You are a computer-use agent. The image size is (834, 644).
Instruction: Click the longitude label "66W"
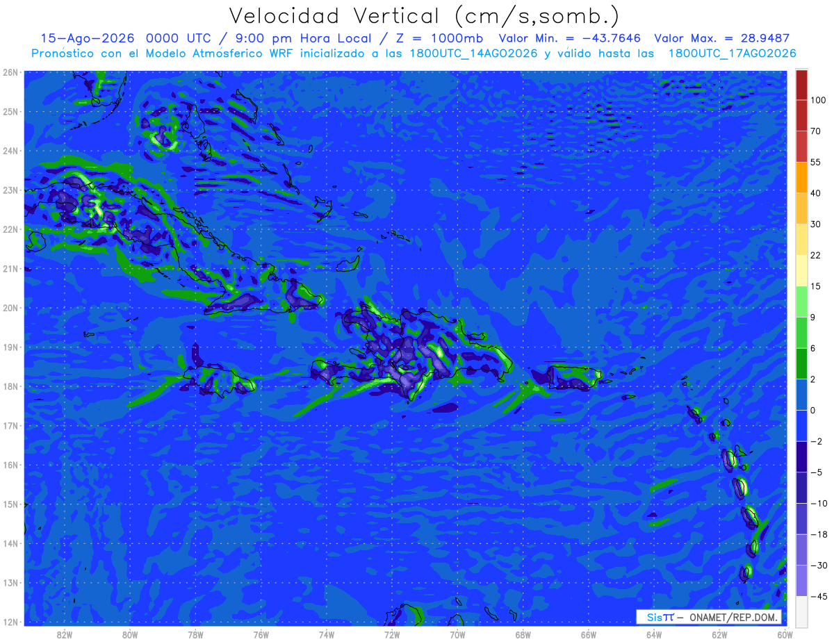pos(589,634)
